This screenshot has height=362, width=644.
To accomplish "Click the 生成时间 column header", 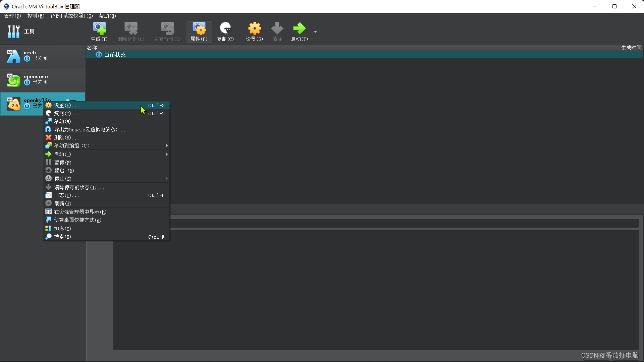I will pyautogui.click(x=631, y=48).
